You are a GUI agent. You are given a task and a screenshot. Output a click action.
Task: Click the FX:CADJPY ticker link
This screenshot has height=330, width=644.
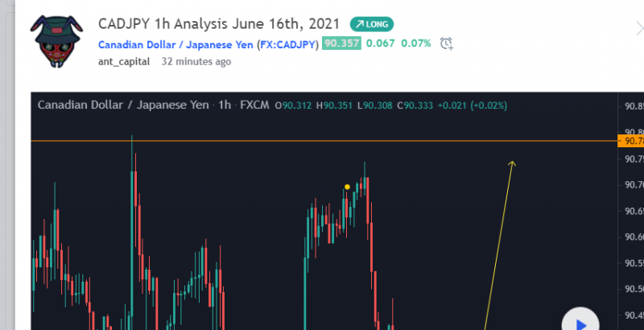pos(287,43)
